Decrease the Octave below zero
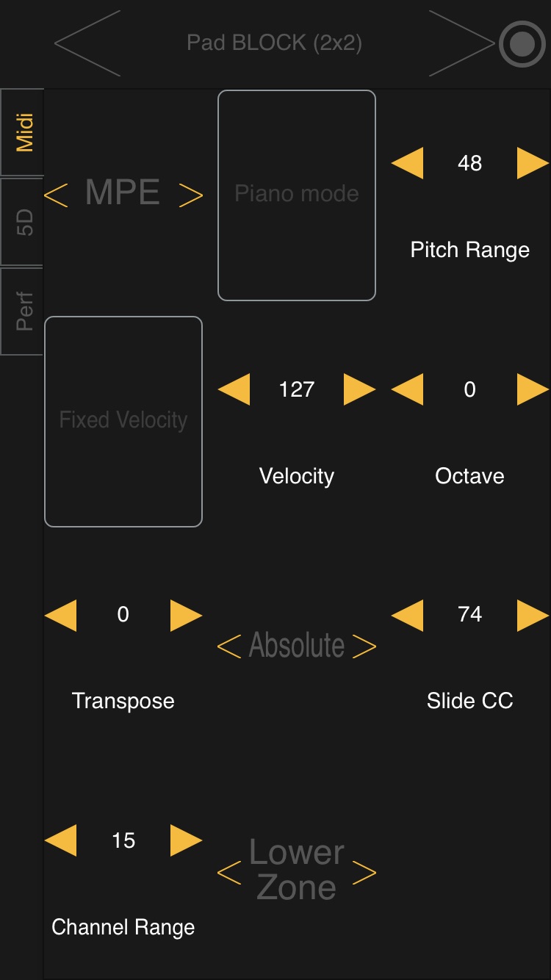 408,390
